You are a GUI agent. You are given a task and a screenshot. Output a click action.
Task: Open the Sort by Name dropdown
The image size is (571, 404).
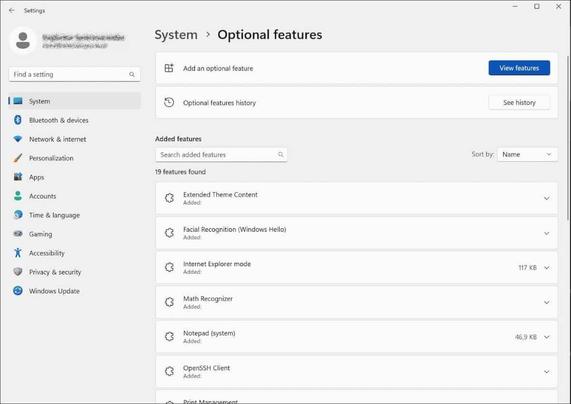tap(527, 154)
